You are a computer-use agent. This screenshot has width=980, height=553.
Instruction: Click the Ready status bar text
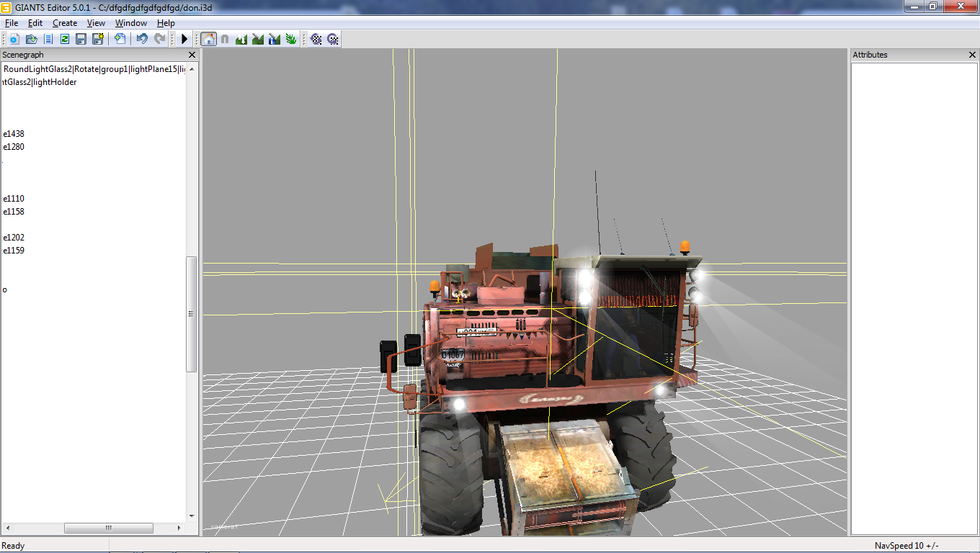pos(13,546)
